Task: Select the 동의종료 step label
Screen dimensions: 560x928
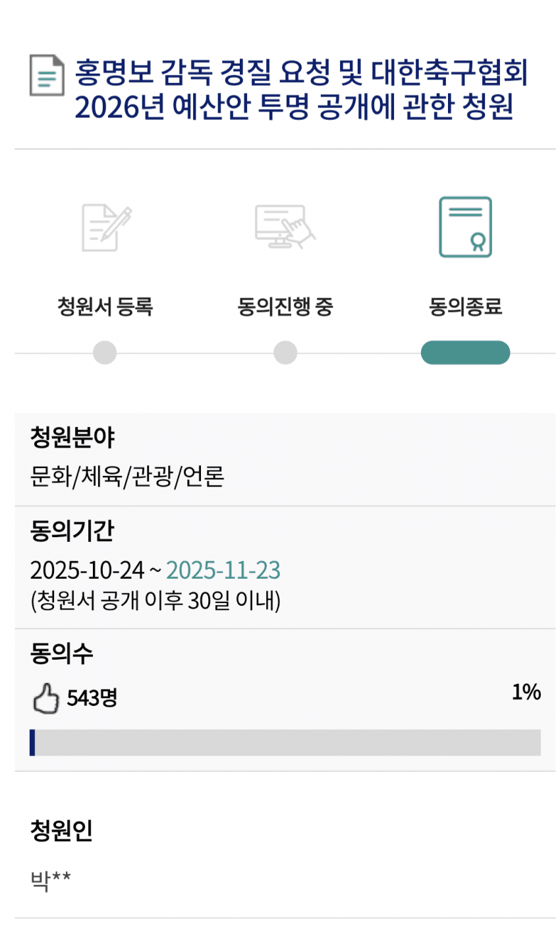Action: [x=465, y=306]
